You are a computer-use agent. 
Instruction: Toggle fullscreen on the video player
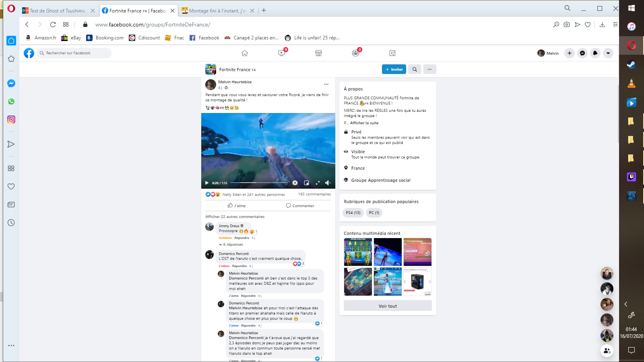pos(318,183)
